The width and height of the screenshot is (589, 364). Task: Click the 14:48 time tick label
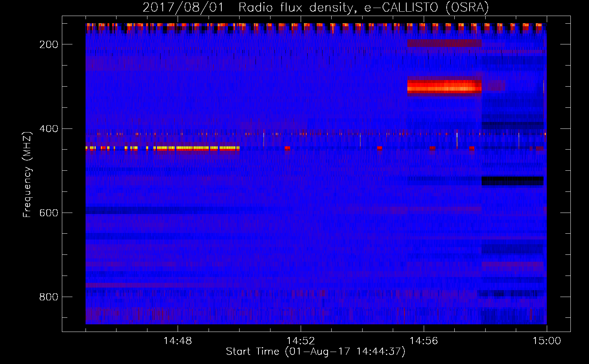tap(178, 341)
